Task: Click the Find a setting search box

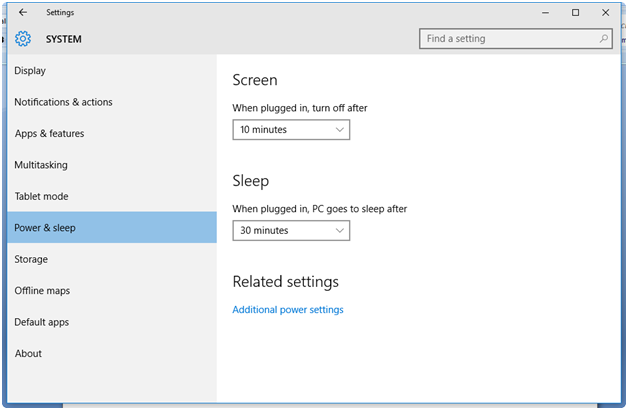Action: pyautogui.click(x=508, y=39)
